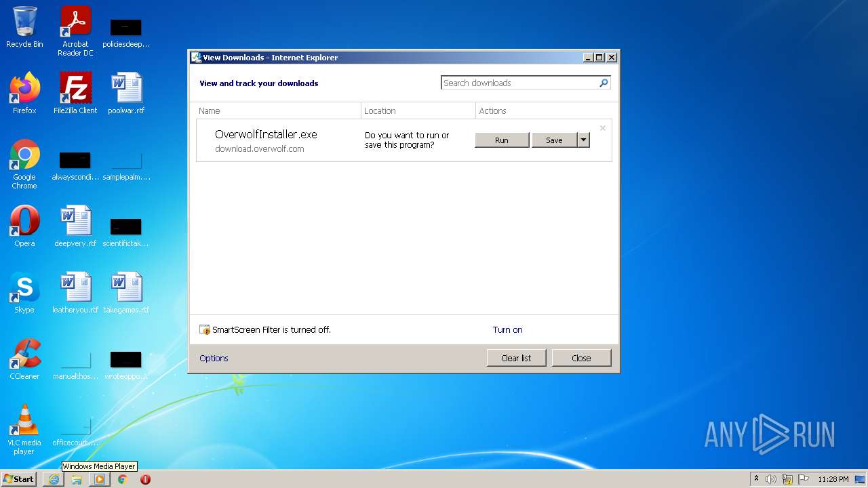The height and width of the screenshot is (488, 868).
Task: Select the alwayscondi file icon
Action: point(75,167)
